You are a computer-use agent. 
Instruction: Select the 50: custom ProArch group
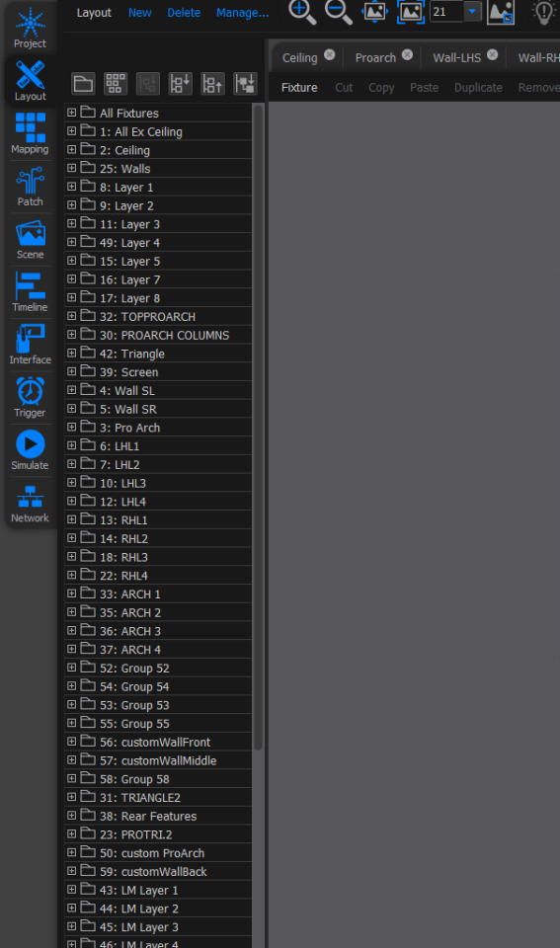[x=158, y=853]
